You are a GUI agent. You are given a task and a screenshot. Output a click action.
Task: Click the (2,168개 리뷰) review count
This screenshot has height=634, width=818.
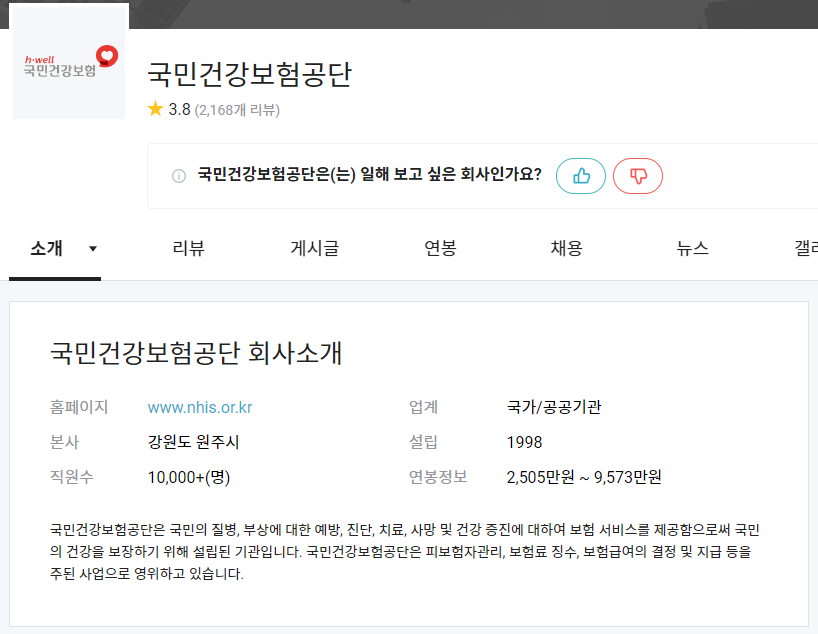(x=237, y=110)
